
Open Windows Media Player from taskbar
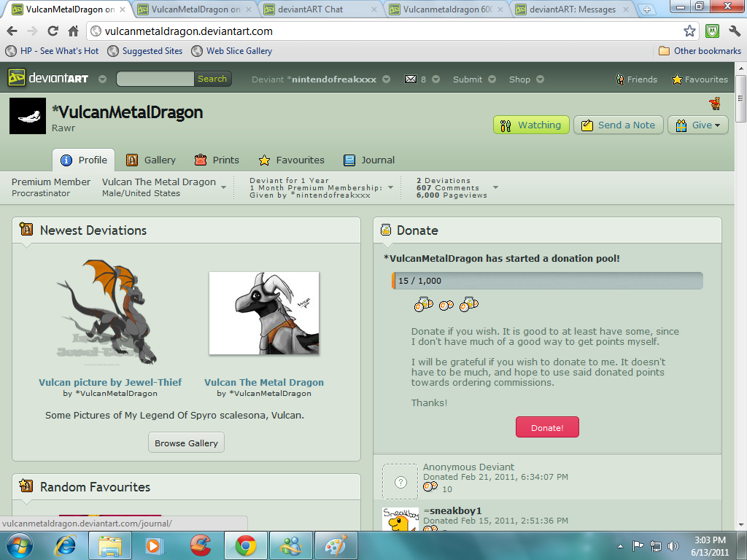point(154,545)
